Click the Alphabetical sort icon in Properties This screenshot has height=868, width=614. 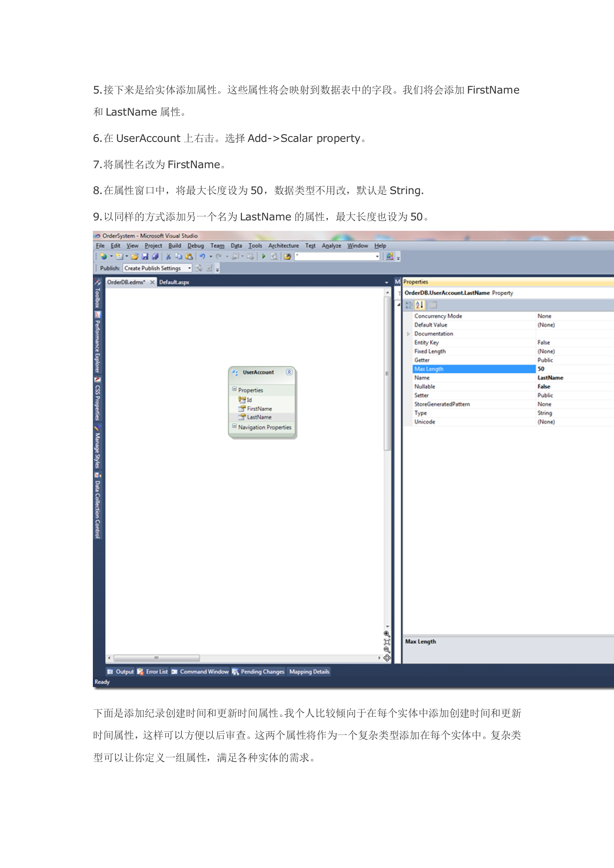click(420, 305)
